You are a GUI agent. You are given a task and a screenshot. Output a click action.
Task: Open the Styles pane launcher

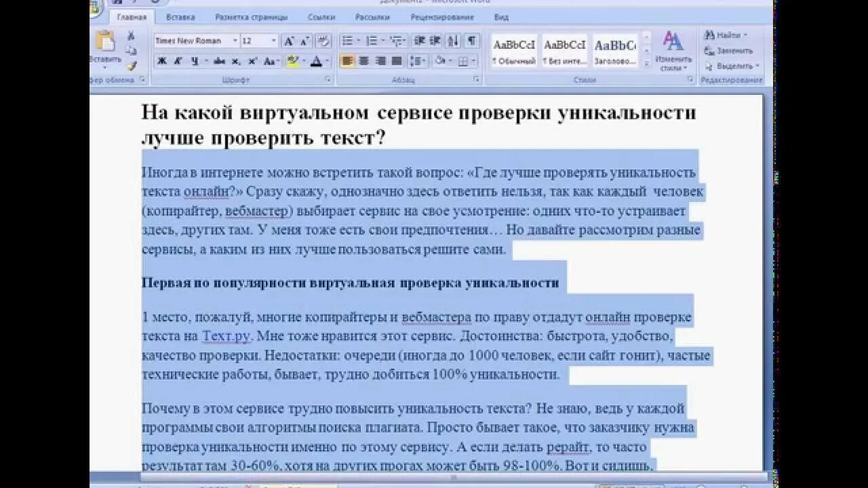(690, 79)
